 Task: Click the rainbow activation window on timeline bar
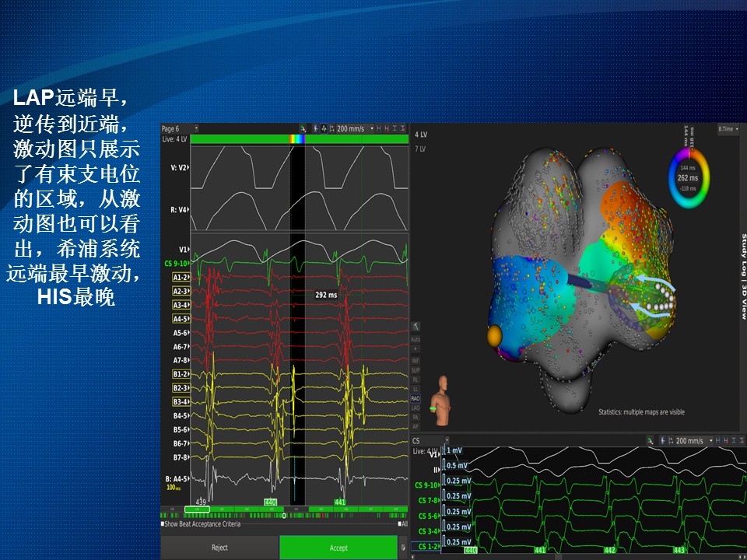coord(297,139)
